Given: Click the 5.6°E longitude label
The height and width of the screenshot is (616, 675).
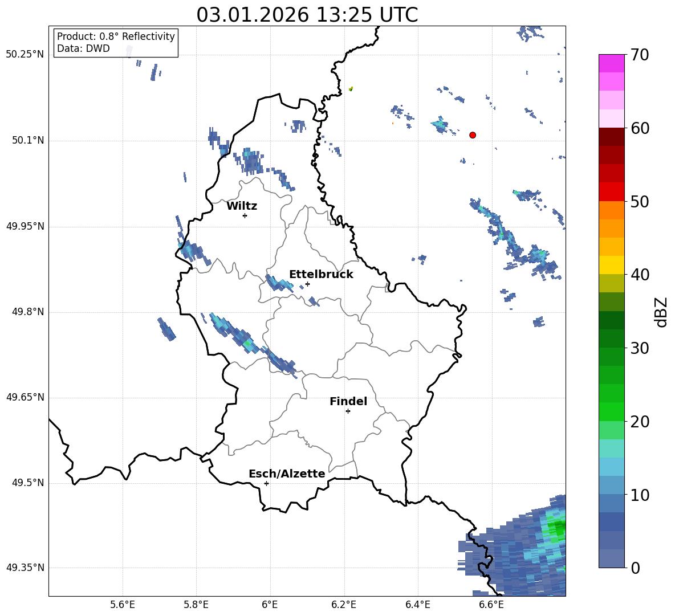Looking at the screenshot, I should point(123,605).
